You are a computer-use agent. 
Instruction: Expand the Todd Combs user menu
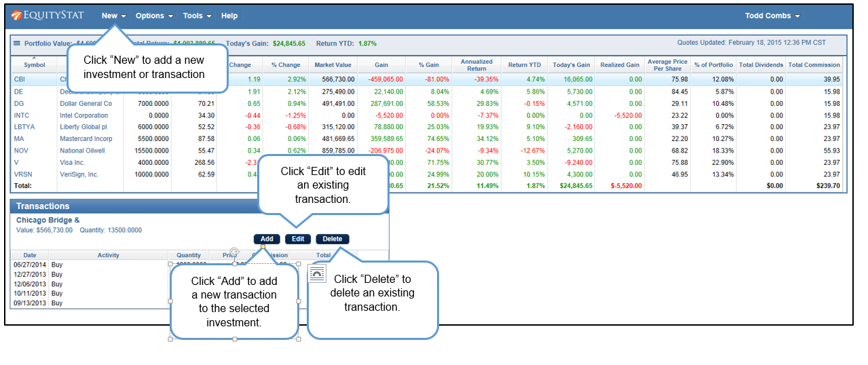point(772,16)
